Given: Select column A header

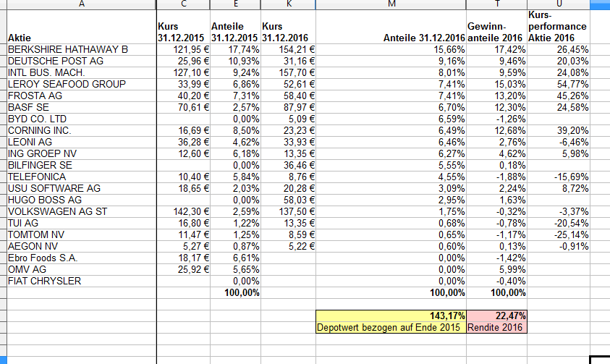Looking at the screenshot, I should [x=81, y=4].
